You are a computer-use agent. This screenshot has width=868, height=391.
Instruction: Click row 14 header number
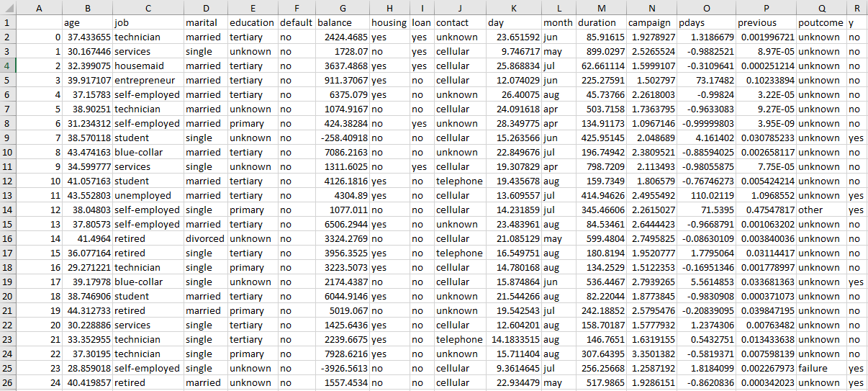pyautogui.click(x=8, y=210)
